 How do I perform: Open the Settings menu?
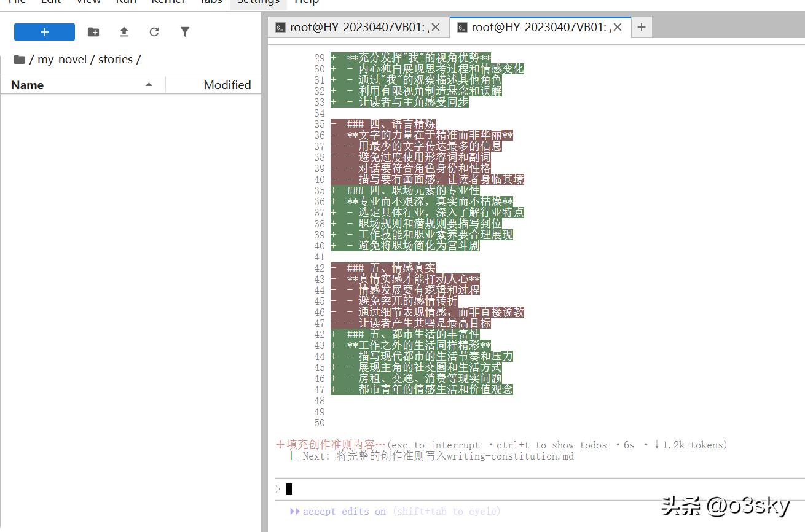258,2
